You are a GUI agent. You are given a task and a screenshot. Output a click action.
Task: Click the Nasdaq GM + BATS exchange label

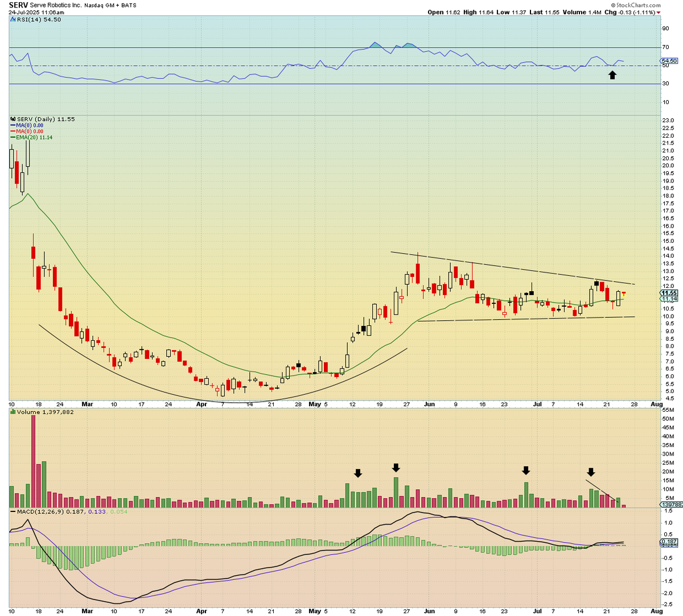[110, 5]
